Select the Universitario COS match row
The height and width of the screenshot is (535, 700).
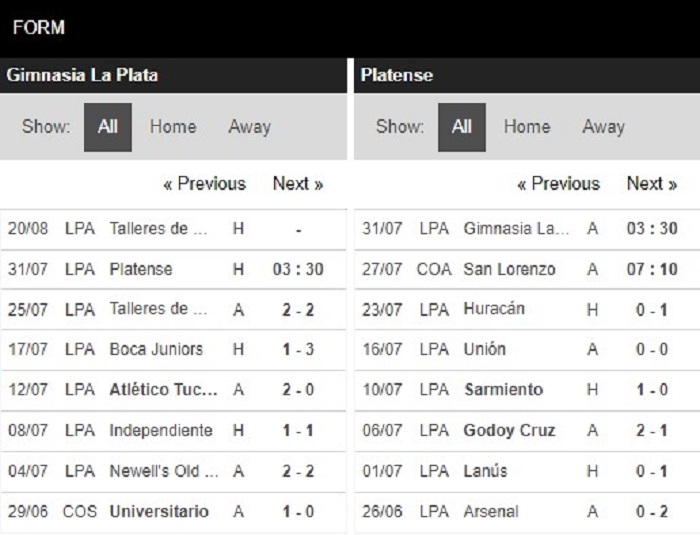click(173, 512)
